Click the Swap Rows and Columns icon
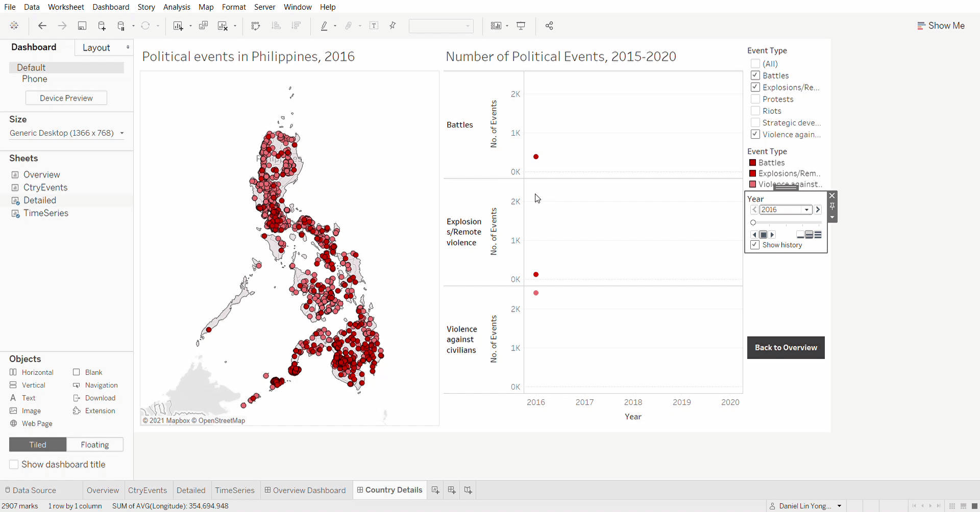The width and height of the screenshot is (980, 512). pos(256,25)
